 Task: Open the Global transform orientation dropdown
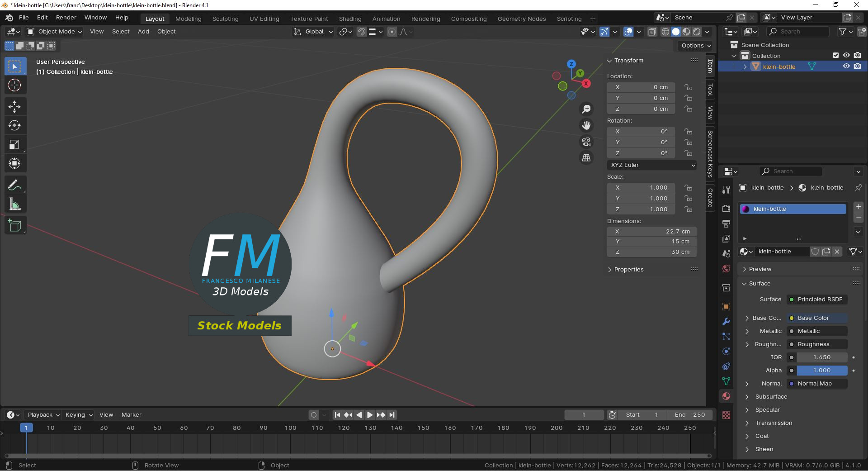tap(313, 32)
